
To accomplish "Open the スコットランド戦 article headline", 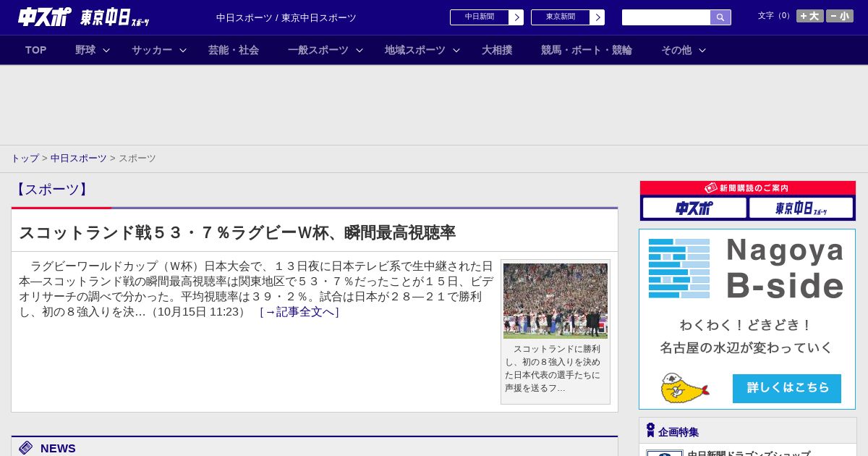I will pos(237,232).
